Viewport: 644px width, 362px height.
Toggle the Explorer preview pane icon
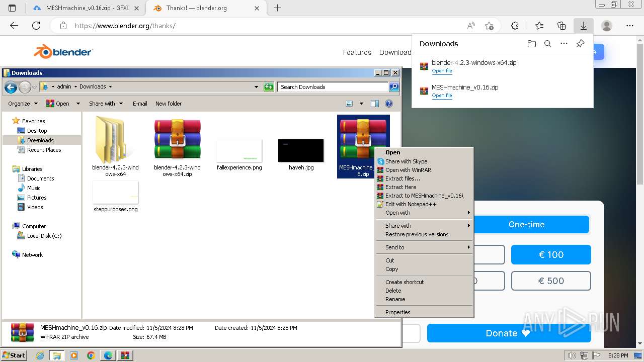[x=375, y=104]
